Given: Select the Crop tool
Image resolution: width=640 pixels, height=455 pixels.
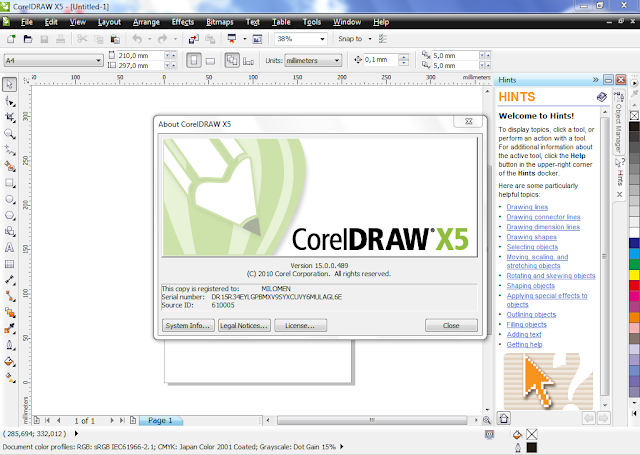Looking at the screenshot, I should (x=10, y=118).
